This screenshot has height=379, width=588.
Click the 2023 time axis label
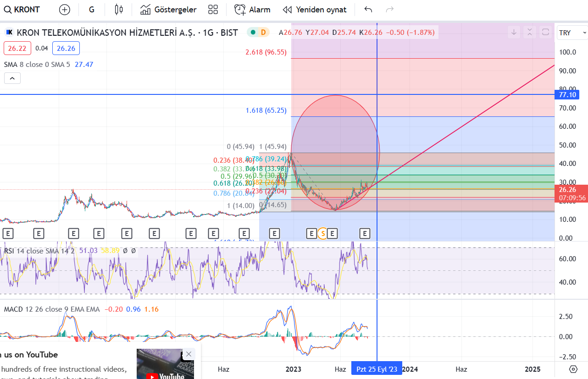293,369
